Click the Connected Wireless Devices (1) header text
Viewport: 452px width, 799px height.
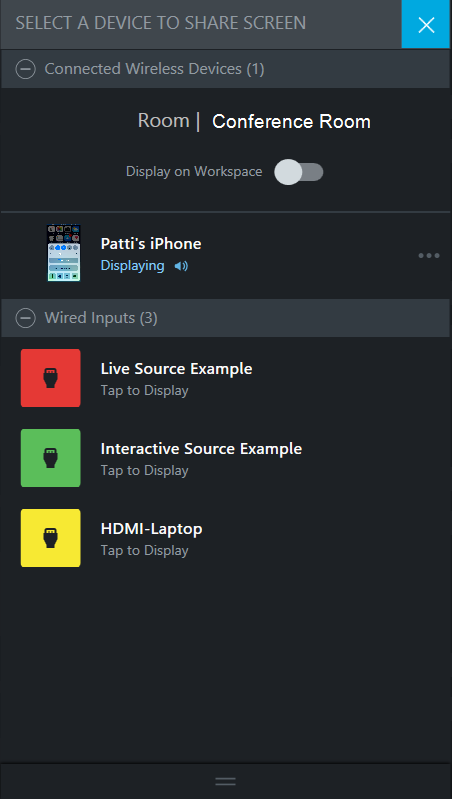pyautogui.click(x=154, y=69)
